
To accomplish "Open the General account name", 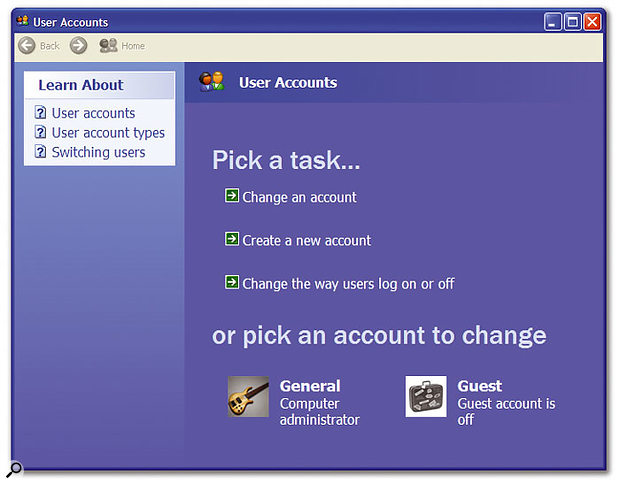I will 310,386.
